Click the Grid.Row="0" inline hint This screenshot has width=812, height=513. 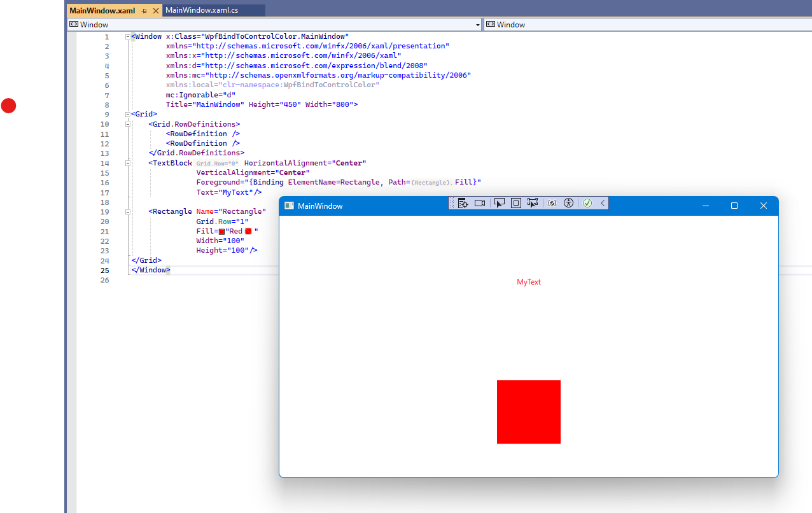click(217, 164)
